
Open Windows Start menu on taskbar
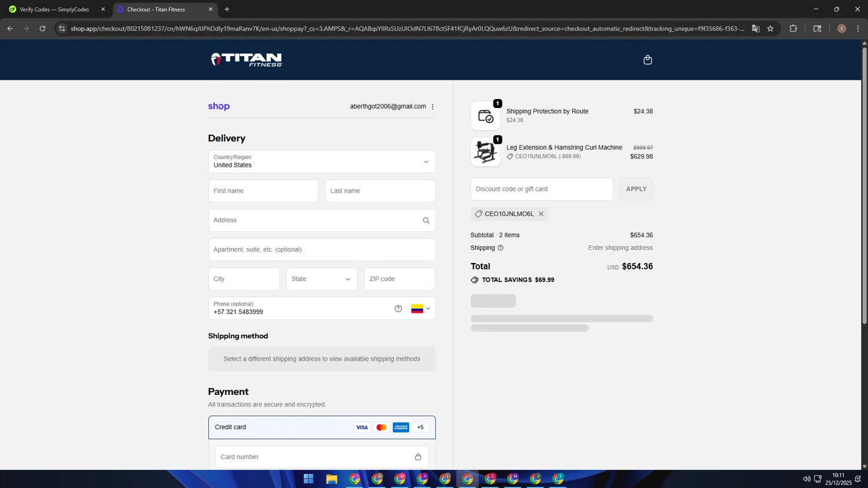coord(308,479)
